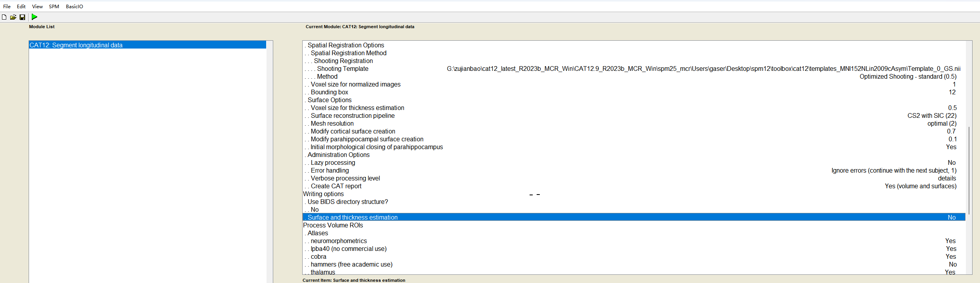
Task: Select the Mesh resolution setting
Action: 332,124
